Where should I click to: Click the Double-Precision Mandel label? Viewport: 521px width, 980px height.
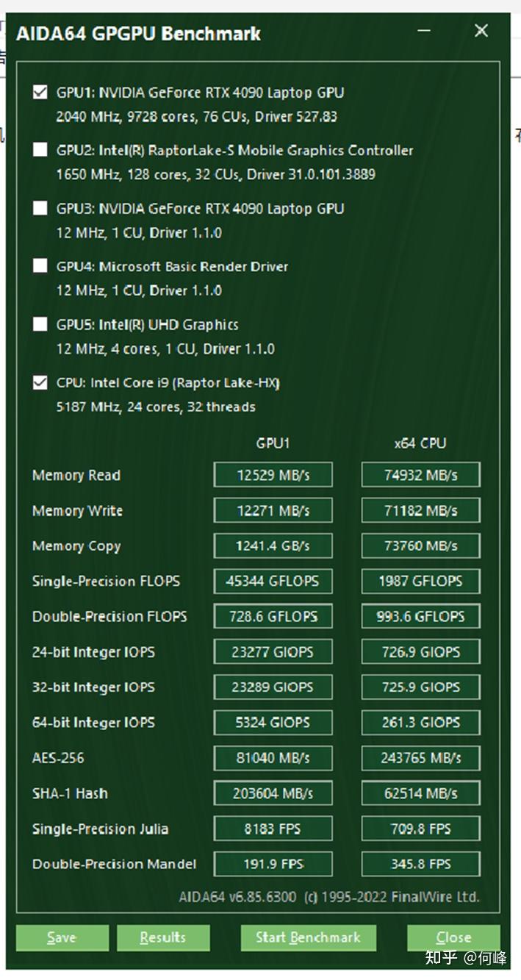[115, 864]
